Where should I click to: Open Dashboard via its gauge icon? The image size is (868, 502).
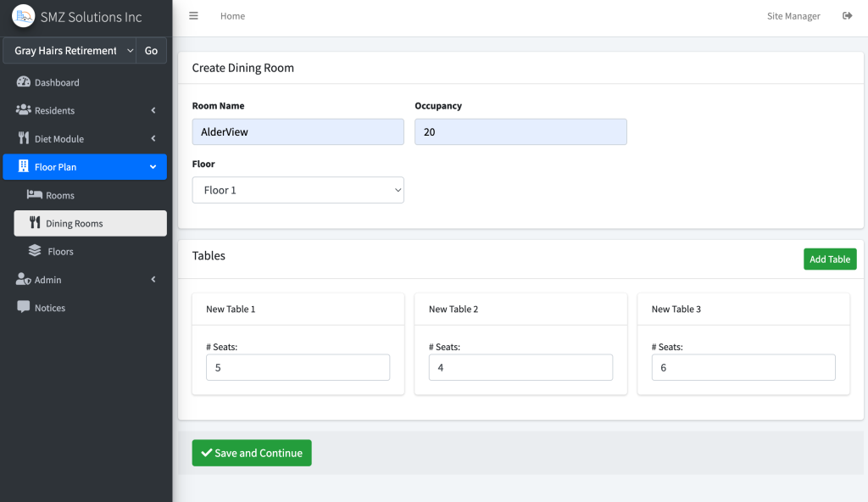coord(23,82)
